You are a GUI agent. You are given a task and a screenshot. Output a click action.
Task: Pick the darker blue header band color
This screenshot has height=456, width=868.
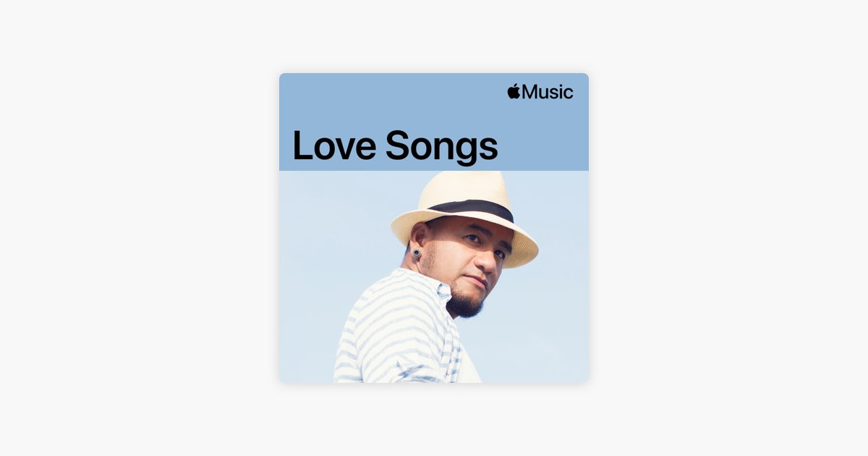click(391, 101)
